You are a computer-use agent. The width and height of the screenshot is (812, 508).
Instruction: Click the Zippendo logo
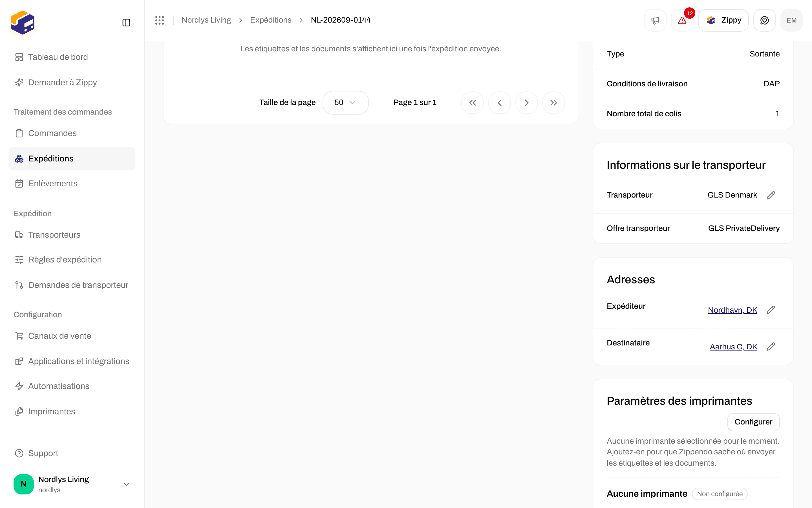point(23,23)
